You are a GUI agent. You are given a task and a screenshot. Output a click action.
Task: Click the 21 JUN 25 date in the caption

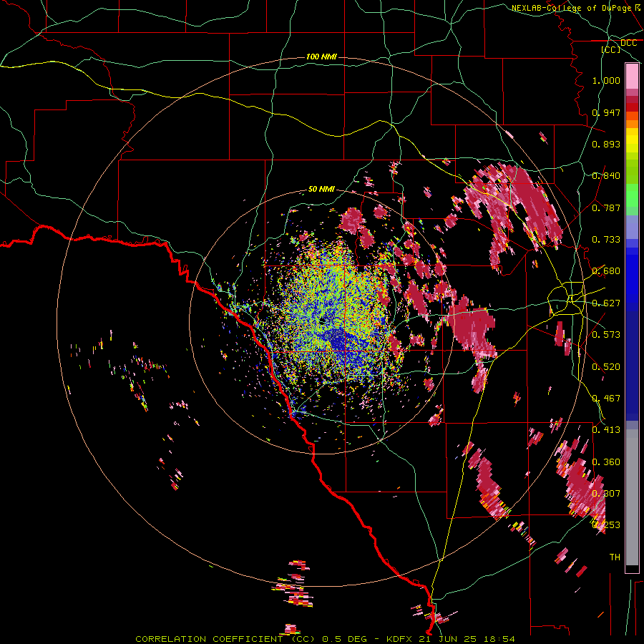tap(449, 639)
